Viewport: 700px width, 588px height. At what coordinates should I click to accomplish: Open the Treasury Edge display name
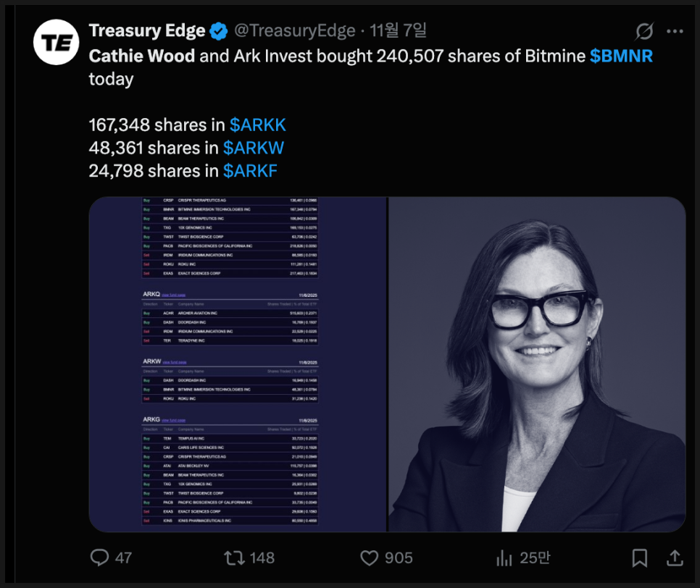[147, 31]
